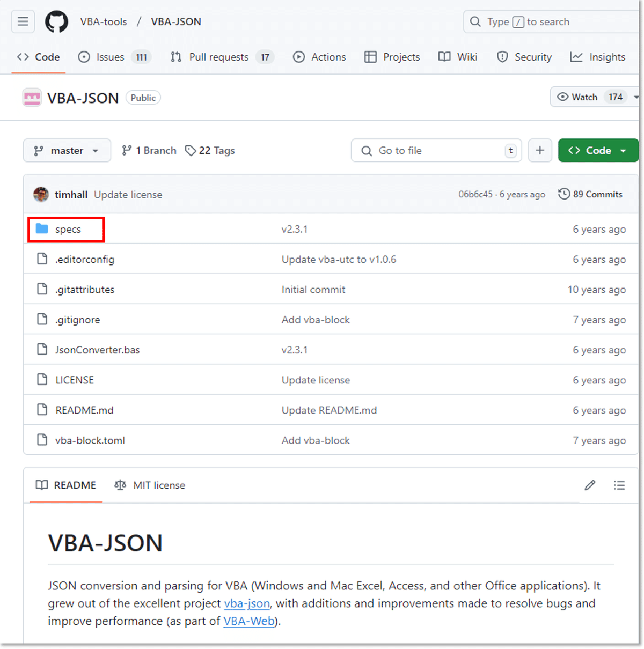Image resolution: width=644 pixels, height=649 pixels.
Task: View the 22 Tags link
Action: coord(210,151)
